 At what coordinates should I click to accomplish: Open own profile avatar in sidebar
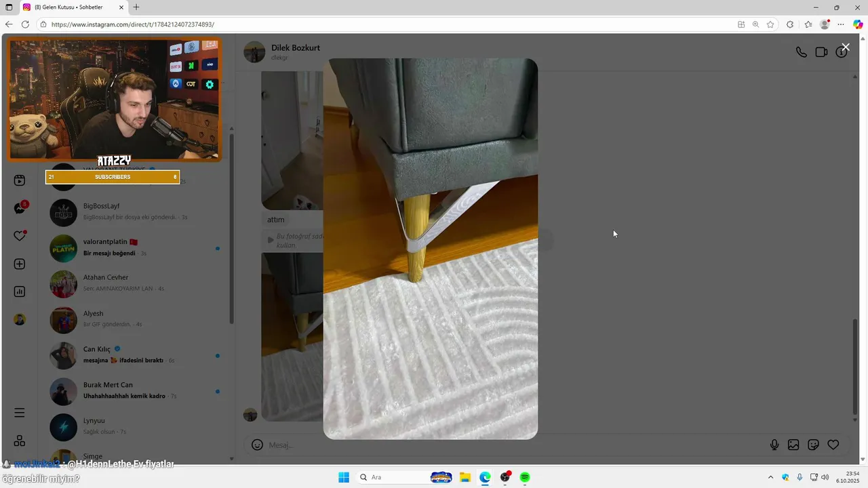[20, 319]
